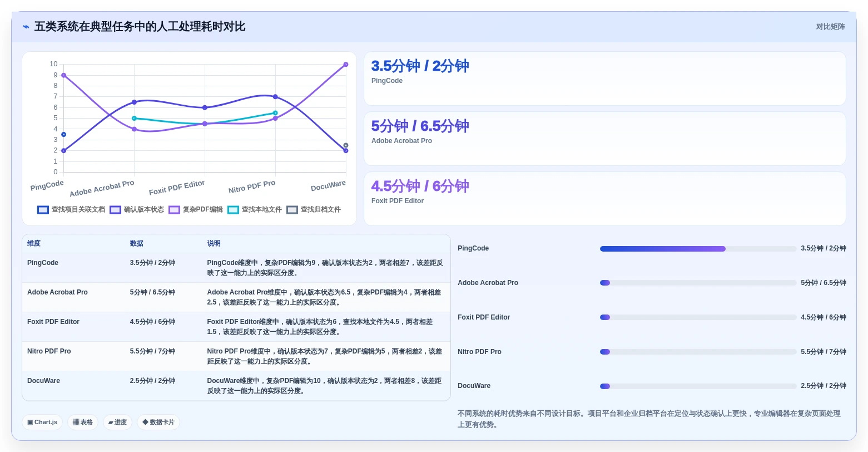This screenshot has width=868, height=452.
Task: Click the Foxit PDF Editor progress bar
Action: point(698,317)
